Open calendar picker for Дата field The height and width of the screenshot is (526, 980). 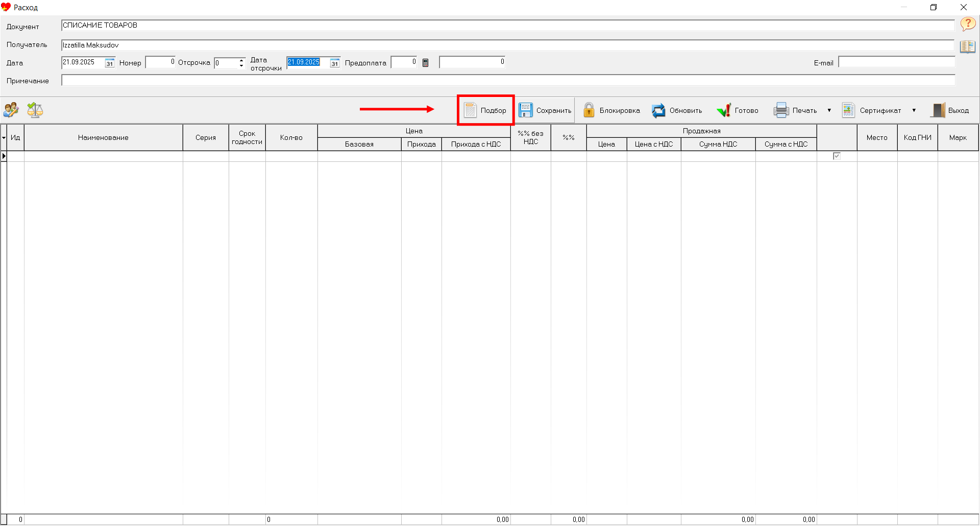tap(110, 63)
